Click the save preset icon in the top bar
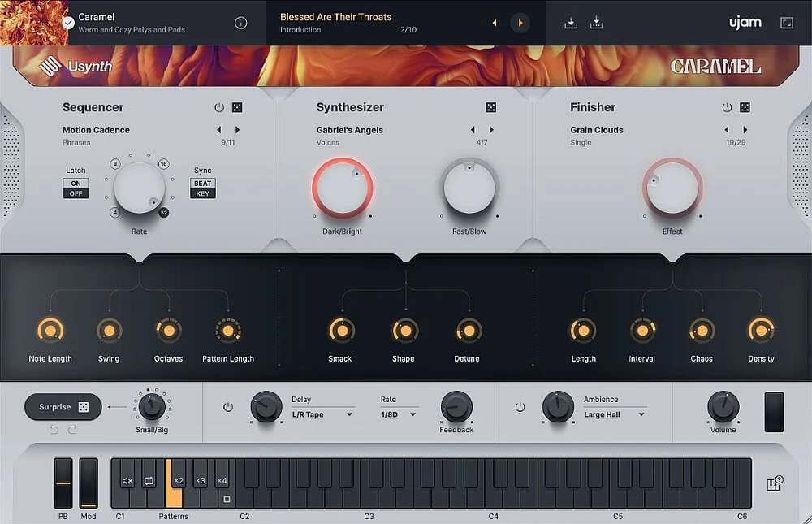Image resolution: width=812 pixels, height=524 pixels. pos(571,23)
